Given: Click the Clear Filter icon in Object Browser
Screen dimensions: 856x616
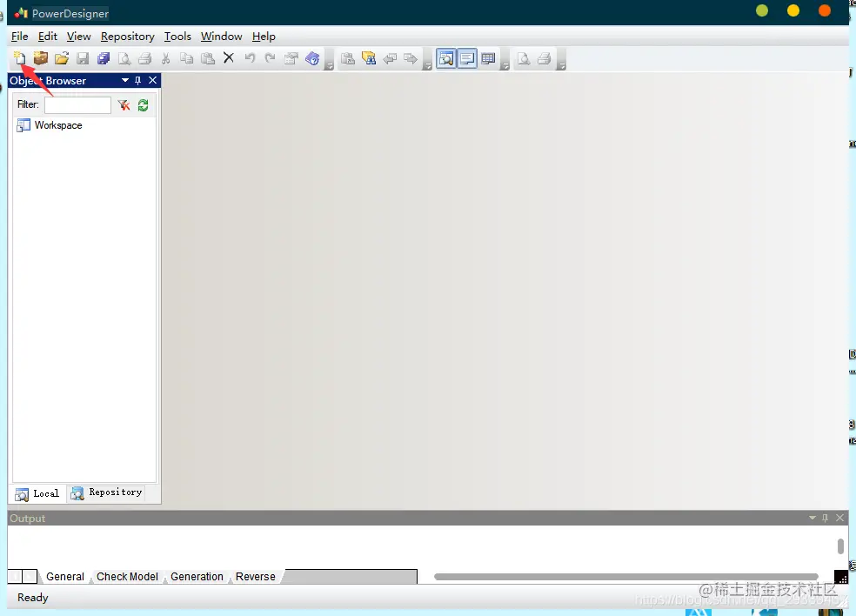Looking at the screenshot, I should coord(124,105).
